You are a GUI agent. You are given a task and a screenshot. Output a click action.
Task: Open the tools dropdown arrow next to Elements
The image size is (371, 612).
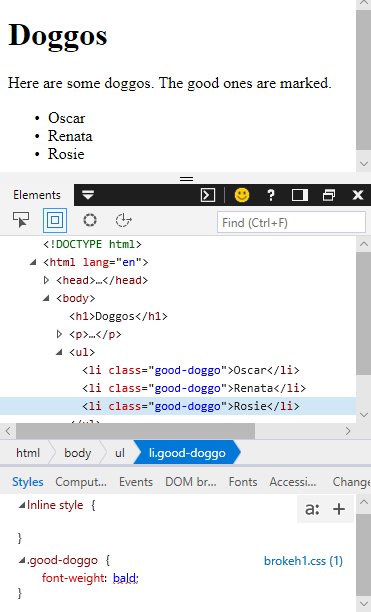coord(88,195)
